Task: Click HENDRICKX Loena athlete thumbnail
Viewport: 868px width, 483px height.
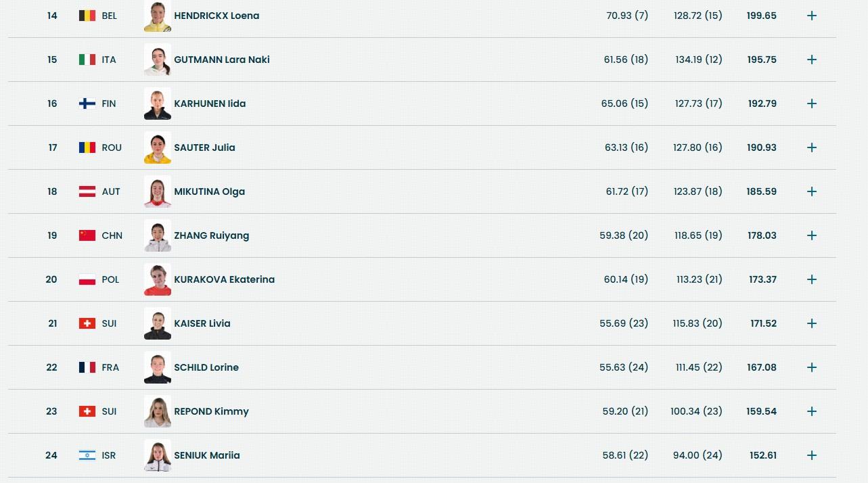Action: click(x=158, y=16)
